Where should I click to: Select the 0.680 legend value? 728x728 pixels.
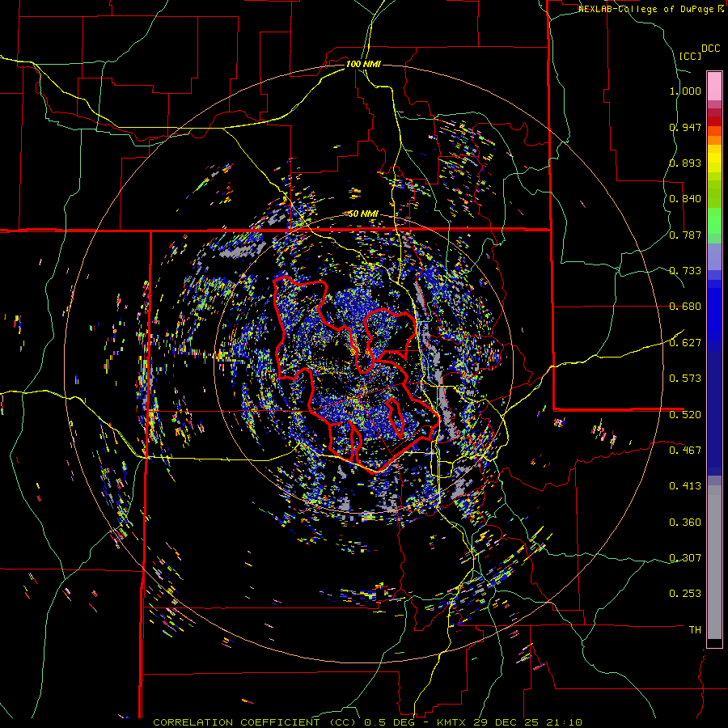pos(685,307)
